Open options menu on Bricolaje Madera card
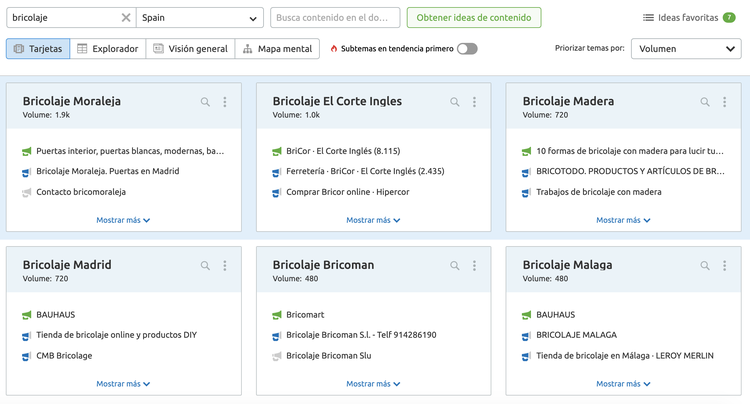This screenshot has width=750, height=404. click(x=725, y=102)
